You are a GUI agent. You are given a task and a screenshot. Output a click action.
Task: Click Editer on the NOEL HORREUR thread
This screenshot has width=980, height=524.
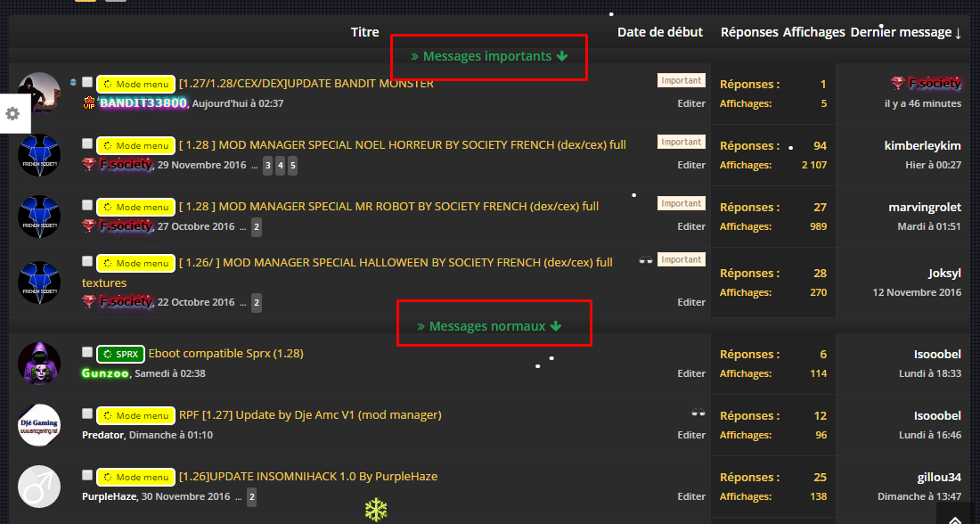pyautogui.click(x=690, y=165)
